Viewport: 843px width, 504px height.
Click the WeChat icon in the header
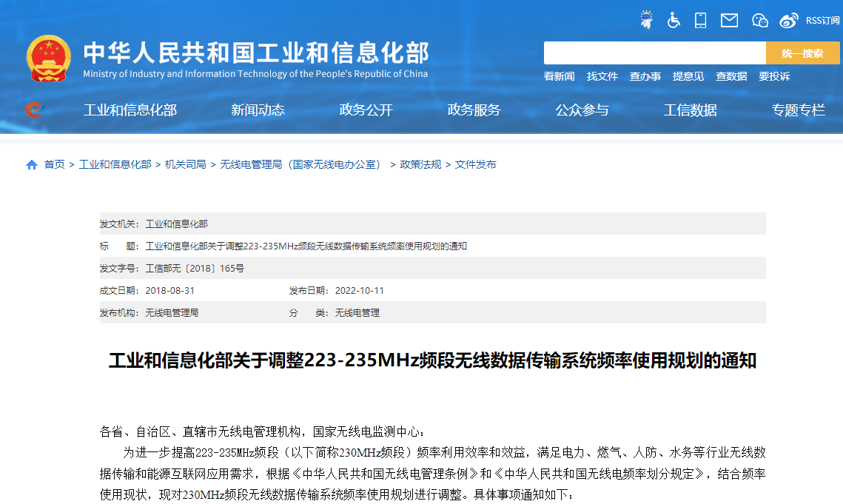pyautogui.click(x=759, y=20)
